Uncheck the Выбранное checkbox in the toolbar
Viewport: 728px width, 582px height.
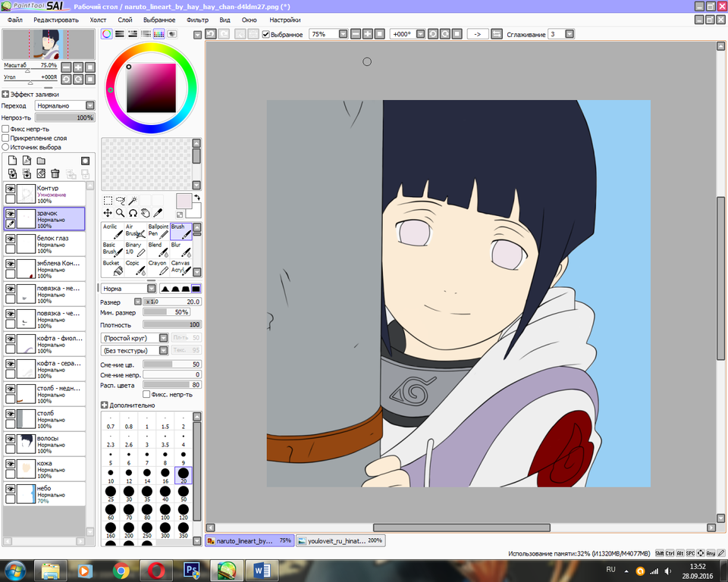[266, 34]
